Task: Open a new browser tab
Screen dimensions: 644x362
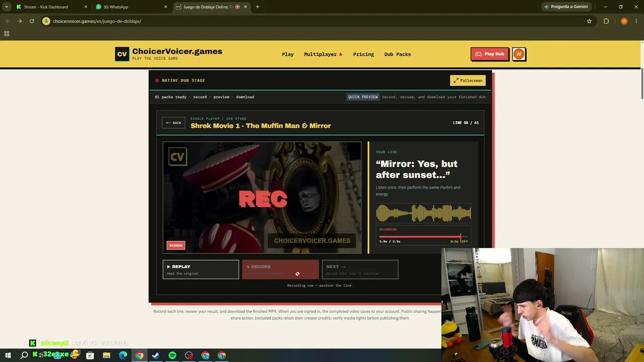Action: coord(258,7)
